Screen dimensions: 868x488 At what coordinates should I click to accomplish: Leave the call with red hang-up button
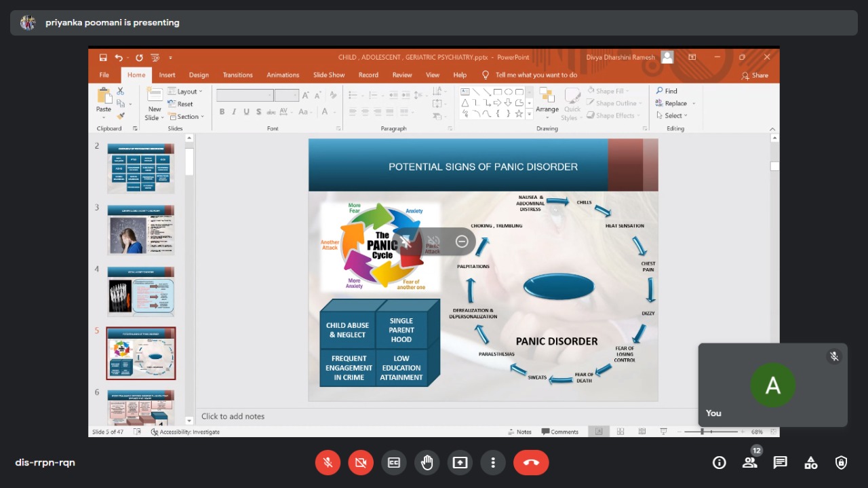click(x=531, y=462)
